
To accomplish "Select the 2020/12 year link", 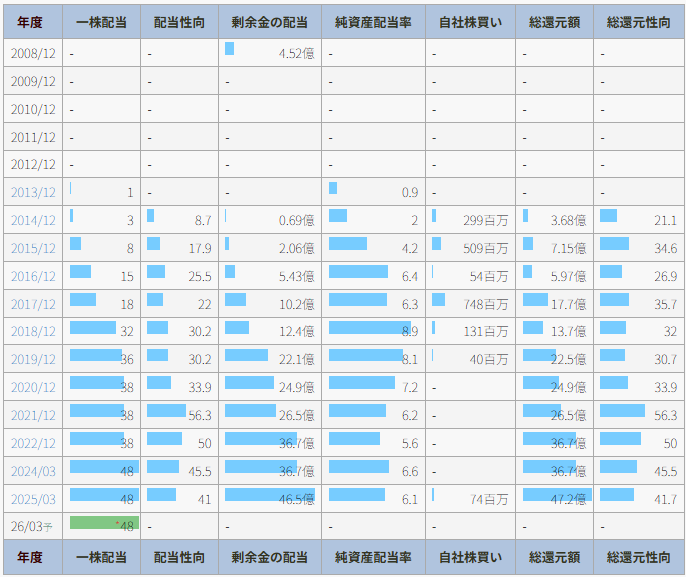I will pyautogui.click(x=33, y=388).
